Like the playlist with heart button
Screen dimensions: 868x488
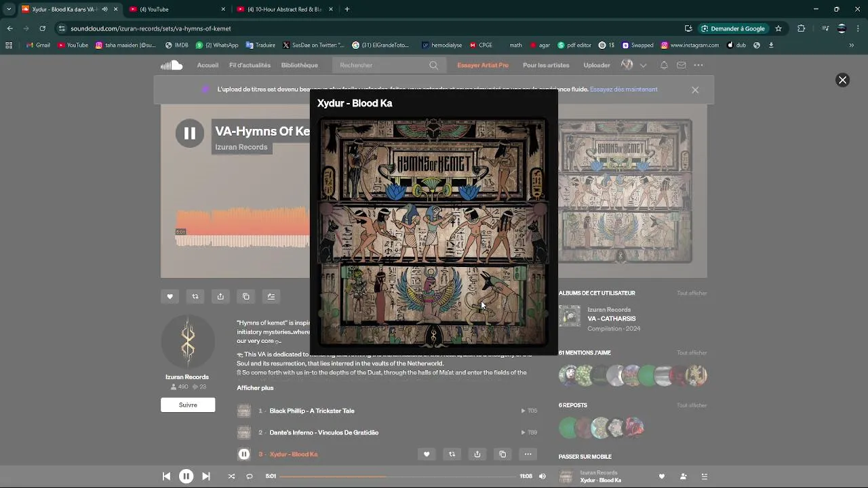[x=170, y=296]
